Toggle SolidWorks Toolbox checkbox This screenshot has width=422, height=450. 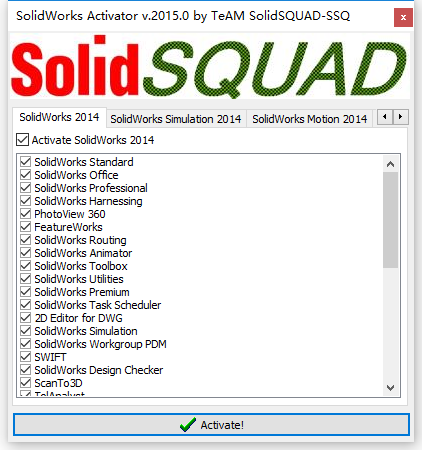26,266
